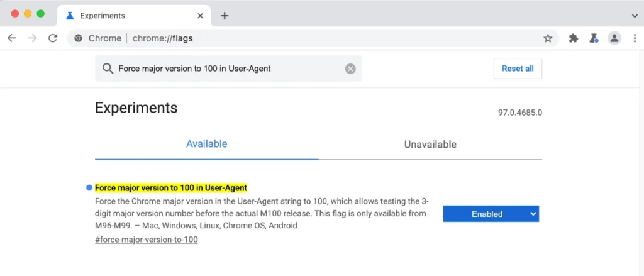Click the Chrome site info icon

tap(78, 38)
